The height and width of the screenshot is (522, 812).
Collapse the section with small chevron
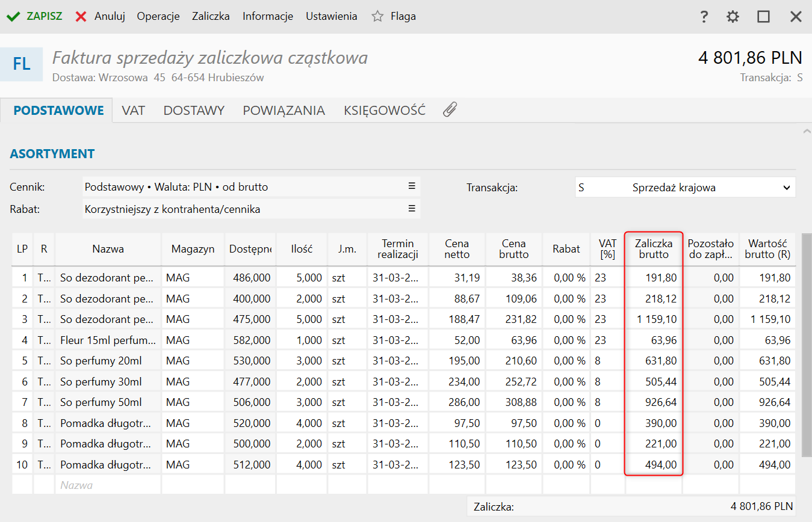point(807,130)
